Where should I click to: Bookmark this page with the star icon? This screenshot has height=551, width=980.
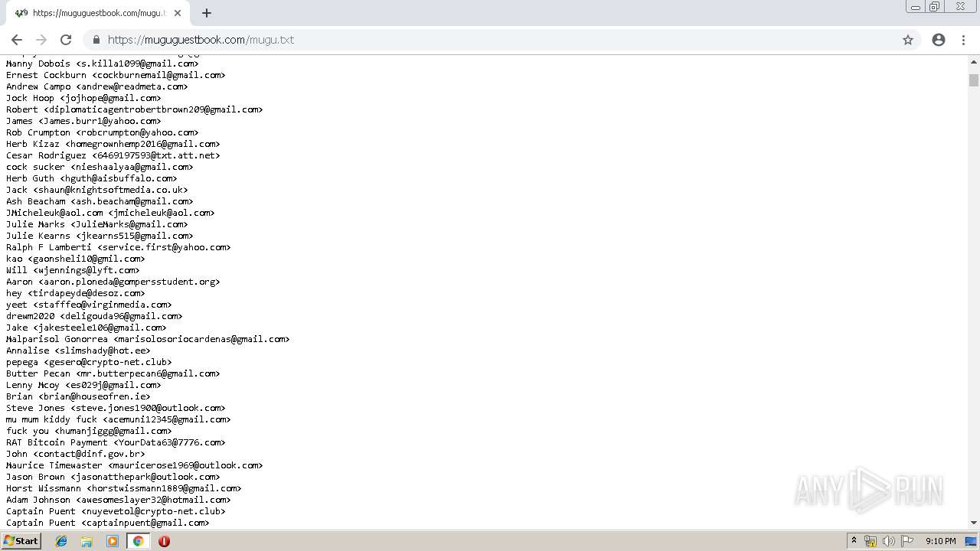908,40
